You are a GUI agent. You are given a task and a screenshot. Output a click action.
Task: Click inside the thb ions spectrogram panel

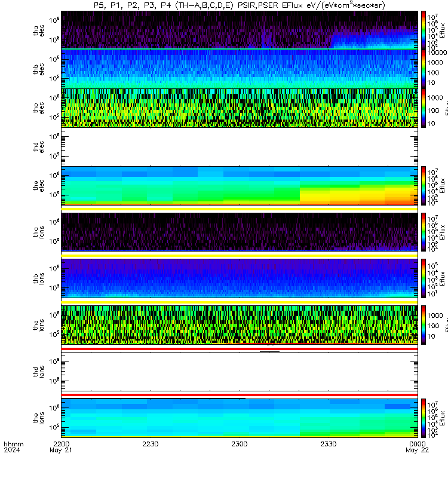point(240,278)
